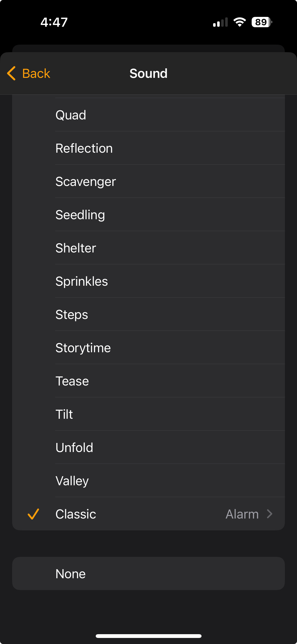The width and height of the screenshot is (297, 644).
Task: Set sound to Sprinkles
Action: pyautogui.click(x=82, y=281)
